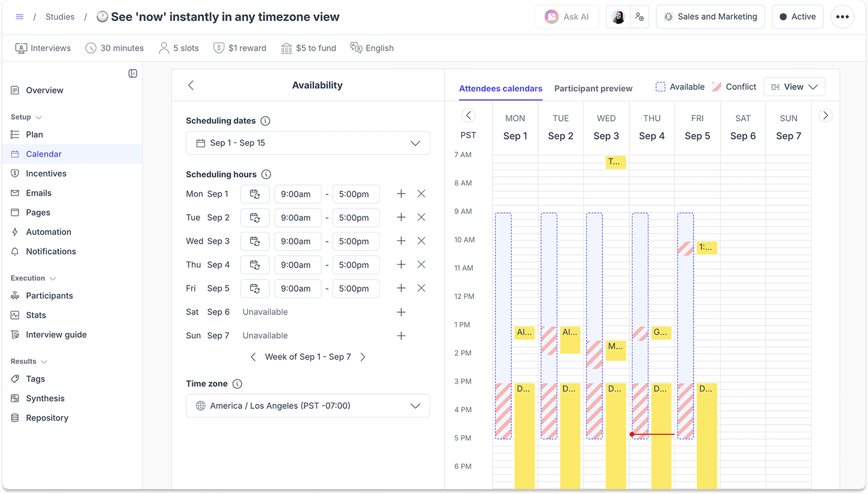Click the manage collaborators icon
This screenshot has width=868, height=494.
point(640,17)
